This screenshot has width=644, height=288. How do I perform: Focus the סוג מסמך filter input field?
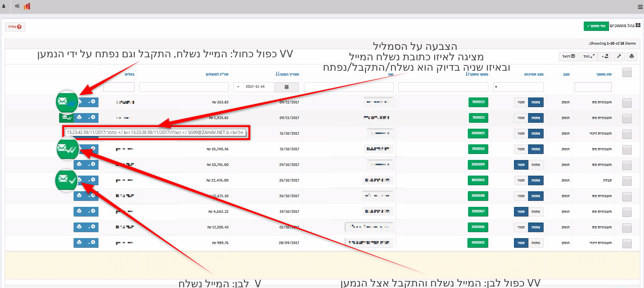tap(593, 87)
